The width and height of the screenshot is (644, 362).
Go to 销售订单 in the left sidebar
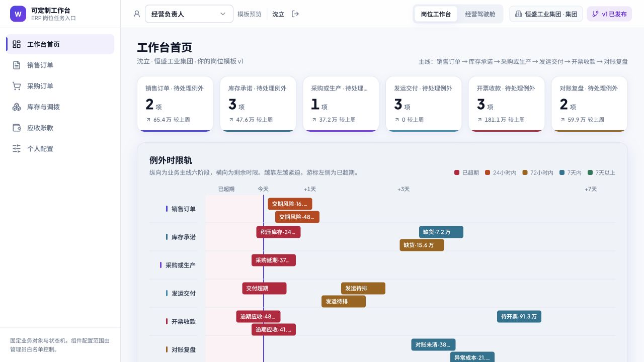coord(60,65)
